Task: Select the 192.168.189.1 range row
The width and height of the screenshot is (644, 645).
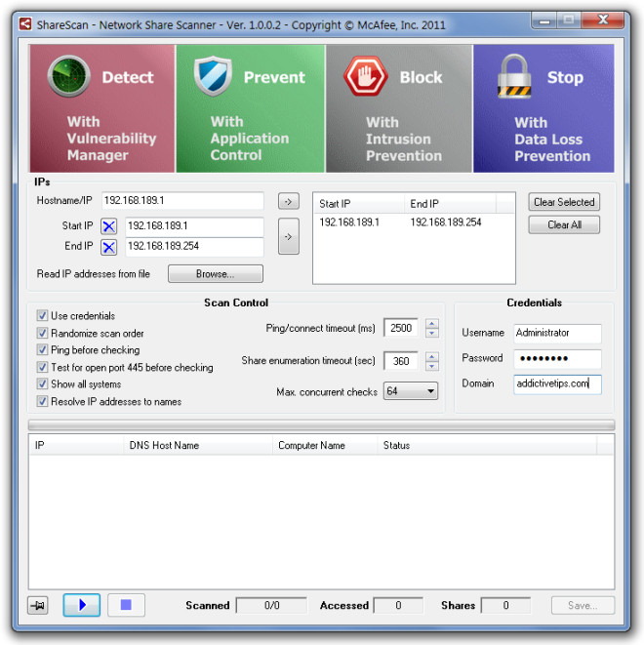Action: coord(414,222)
